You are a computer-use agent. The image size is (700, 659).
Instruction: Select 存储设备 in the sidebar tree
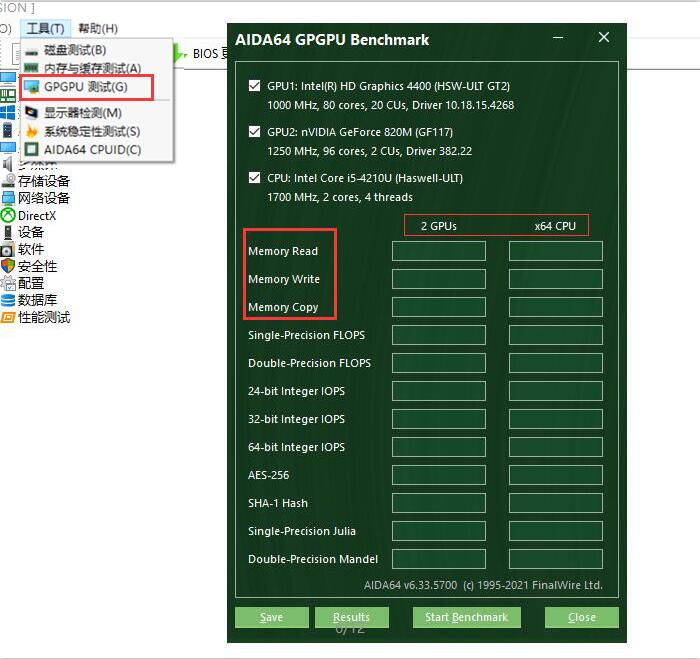coord(44,181)
